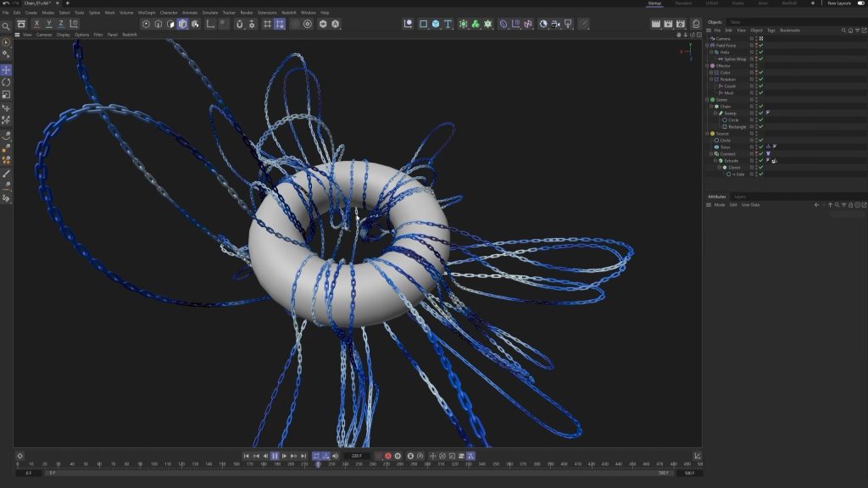Select Edges mode icon in top toolbar
The image size is (868, 488).
pyautogui.click(x=159, y=24)
